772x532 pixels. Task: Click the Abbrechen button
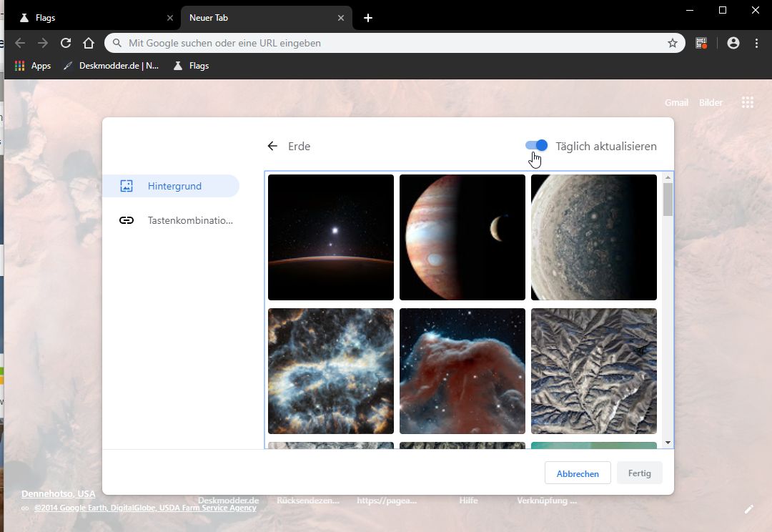(578, 473)
